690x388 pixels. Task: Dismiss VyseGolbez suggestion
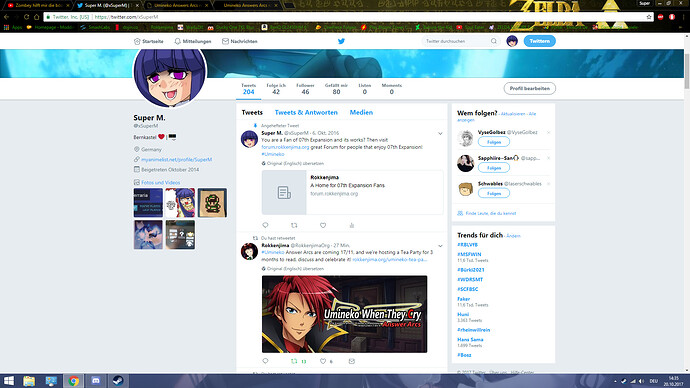pyautogui.click(x=548, y=132)
